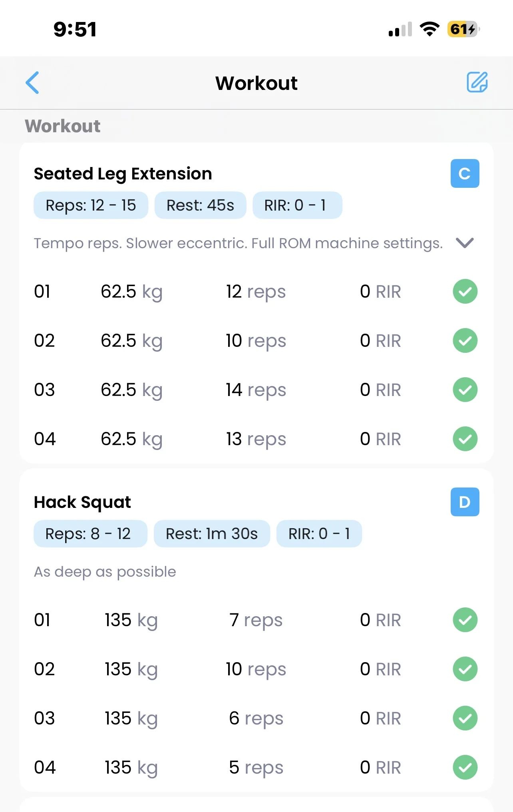The height and width of the screenshot is (812, 513).
Task: Edit 0 RIR for Leg Extension set 04
Action: click(380, 439)
